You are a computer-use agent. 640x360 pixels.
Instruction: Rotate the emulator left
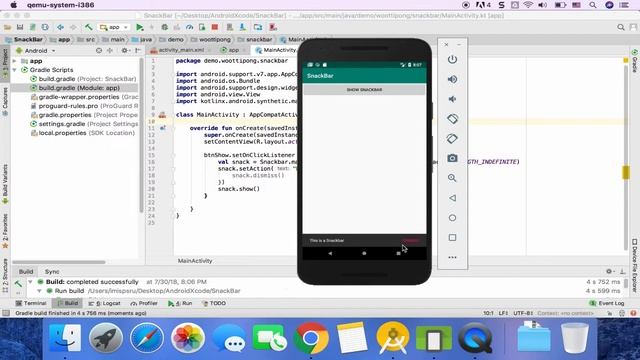click(452, 119)
